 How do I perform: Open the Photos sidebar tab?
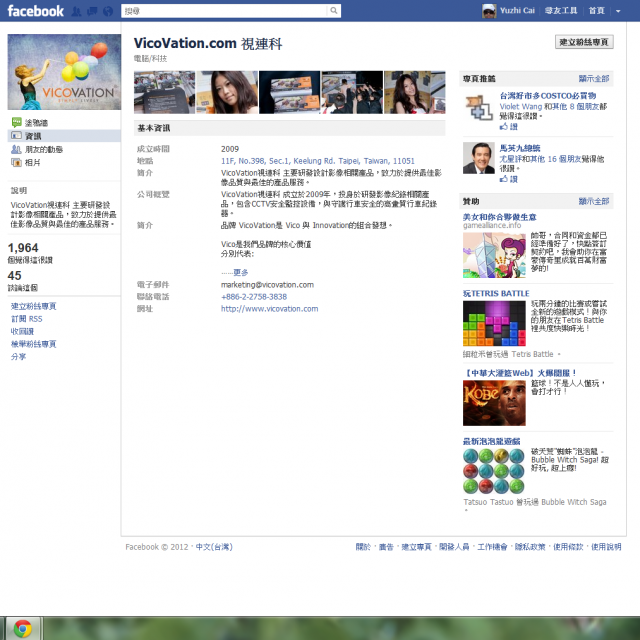click(x=26, y=162)
